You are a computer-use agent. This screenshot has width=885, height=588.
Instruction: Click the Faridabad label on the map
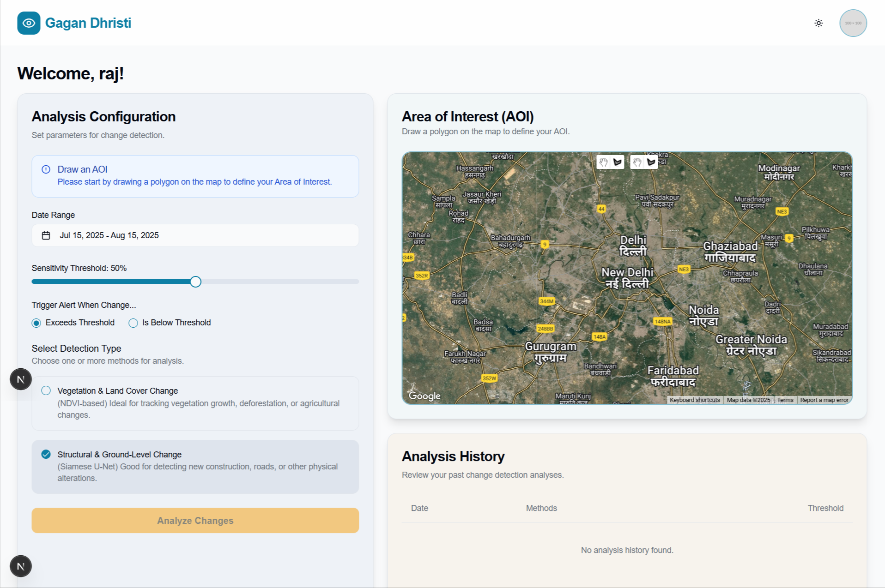pyautogui.click(x=673, y=376)
